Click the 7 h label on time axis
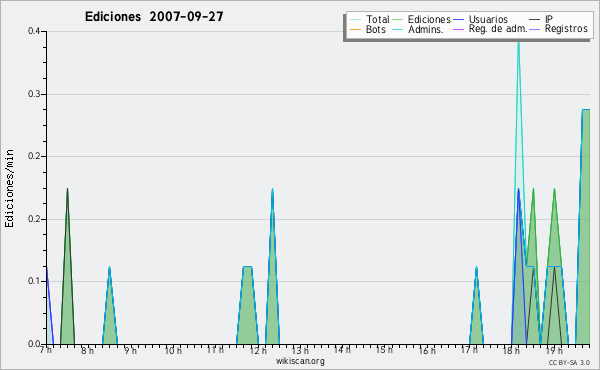 pyautogui.click(x=46, y=350)
